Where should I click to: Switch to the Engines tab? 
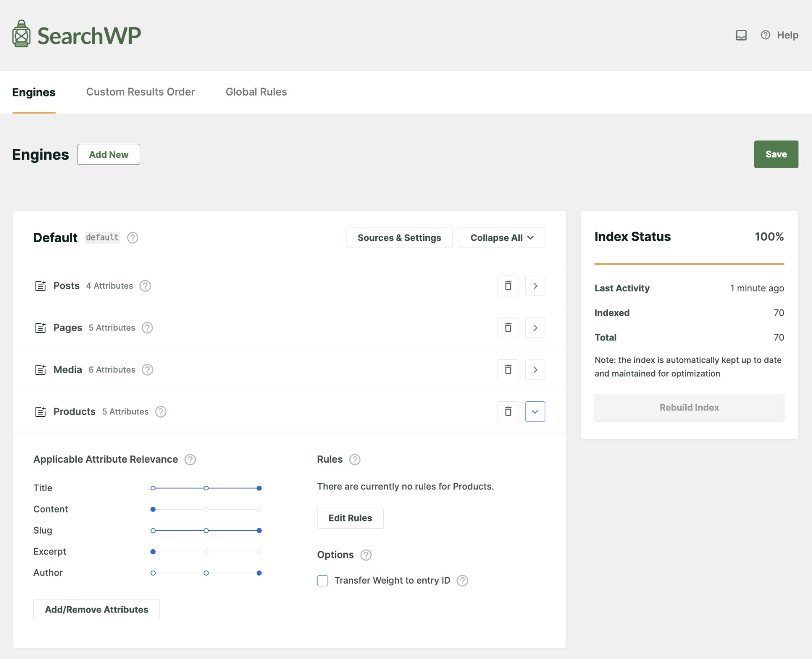pyautogui.click(x=34, y=92)
